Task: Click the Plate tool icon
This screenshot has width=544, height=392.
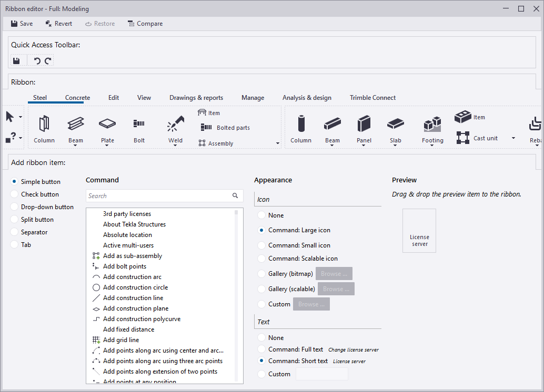Action: pyautogui.click(x=107, y=124)
